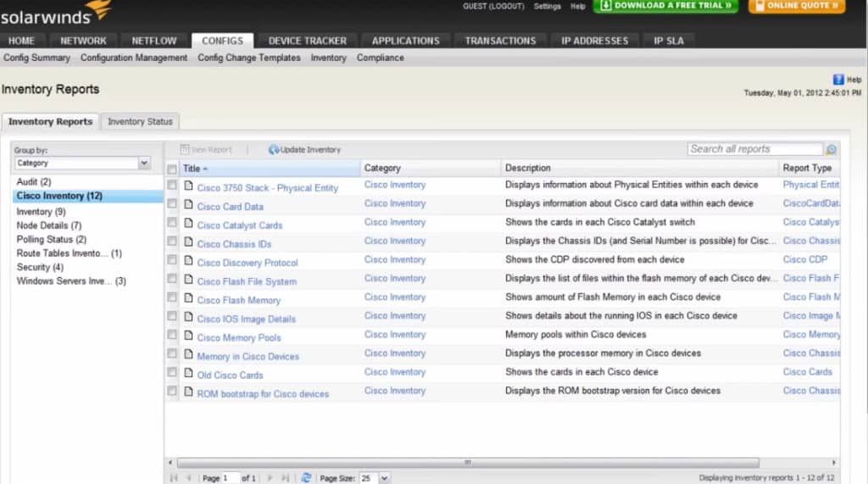Viewport: 868px width, 484px height.
Task: Open the Group by Category dropdown
Action: 144,163
